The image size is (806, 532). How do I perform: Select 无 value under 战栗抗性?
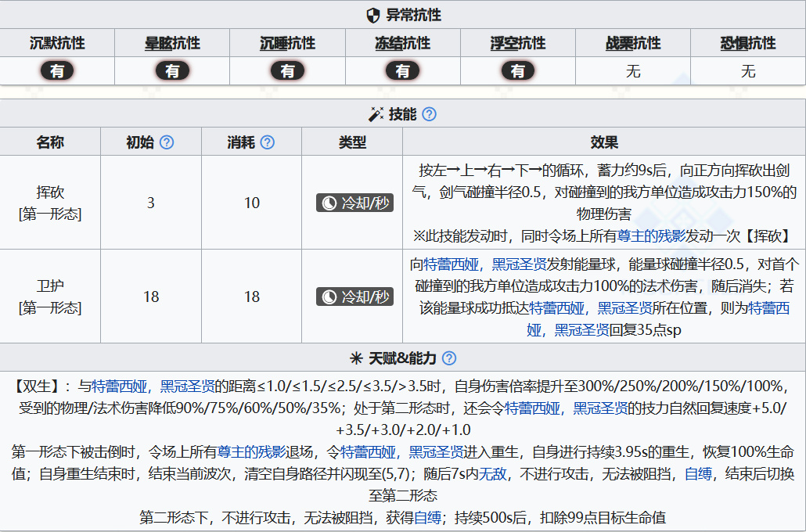click(633, 71)
